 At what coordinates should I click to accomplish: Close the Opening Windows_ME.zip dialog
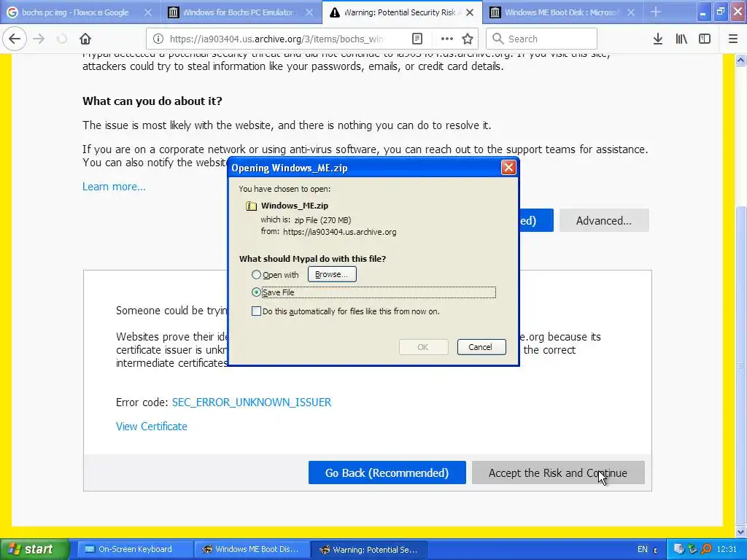(508, 168)
